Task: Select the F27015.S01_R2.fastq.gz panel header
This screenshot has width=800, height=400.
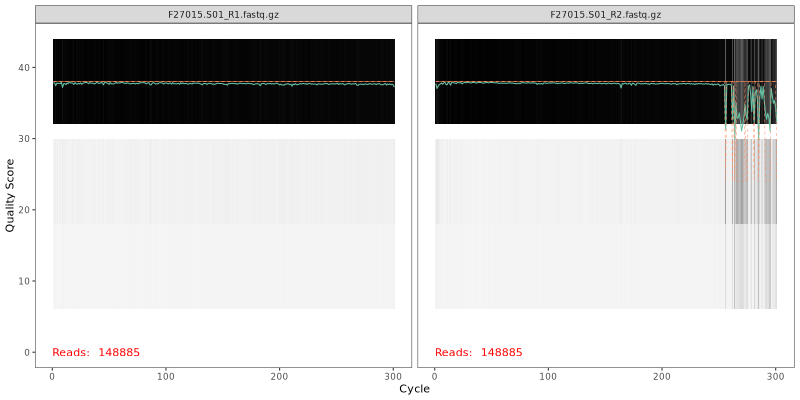Action: (605, 15)
